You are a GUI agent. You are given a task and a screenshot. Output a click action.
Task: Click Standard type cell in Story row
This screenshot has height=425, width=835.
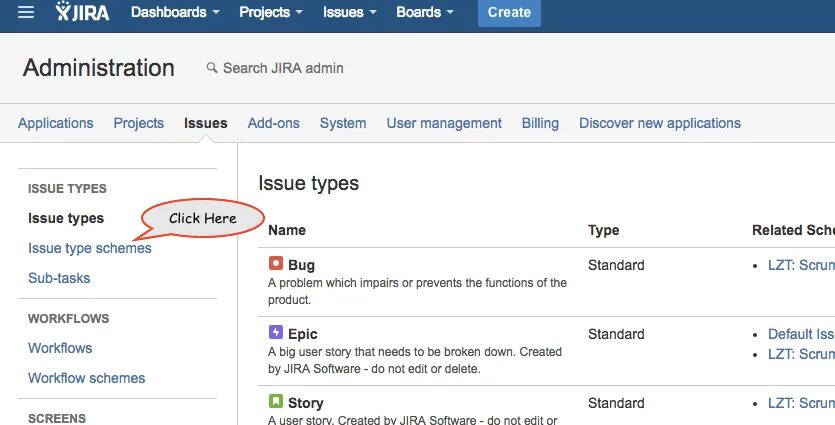click(616, 403)
